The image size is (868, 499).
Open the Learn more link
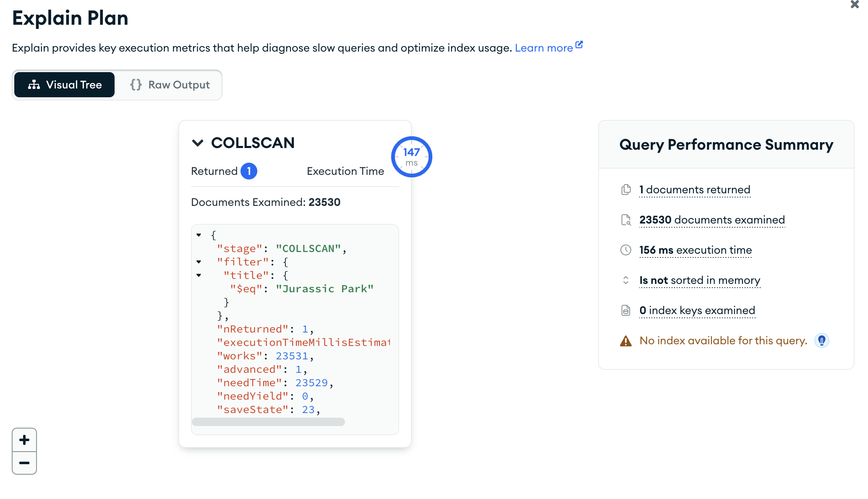click(x=544, y=47)
